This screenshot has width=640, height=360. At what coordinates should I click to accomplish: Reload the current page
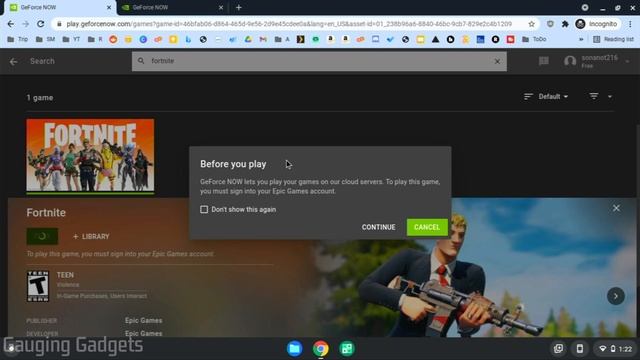coord(40,24)
